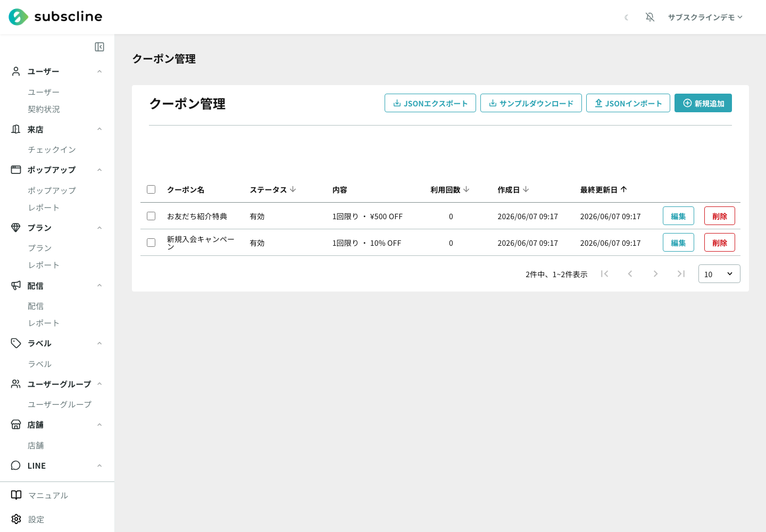The height and width of the screenshot is (532, 766).
Task: Click the muted notification bell icon
Action: tap(650, 17)
